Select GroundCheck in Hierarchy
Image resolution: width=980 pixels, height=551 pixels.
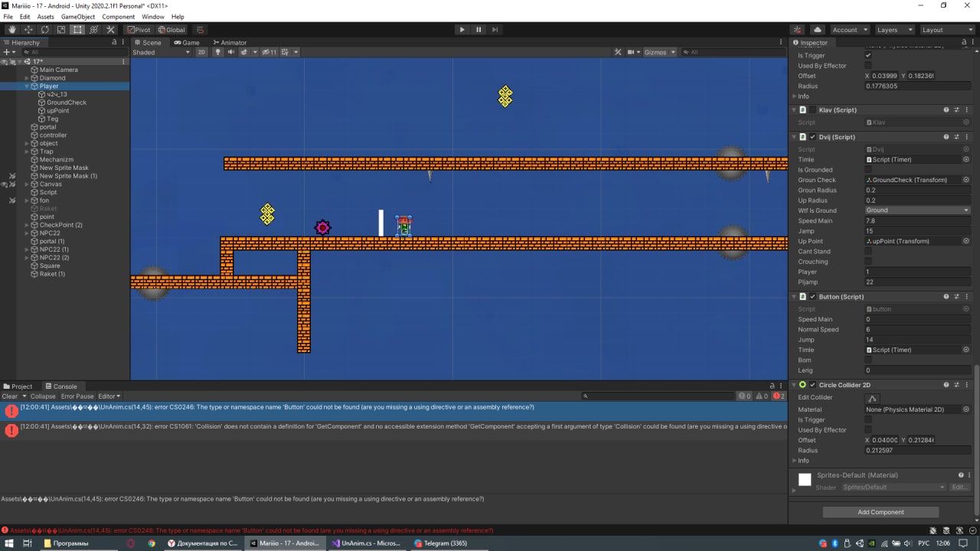[x=67, y=103]
